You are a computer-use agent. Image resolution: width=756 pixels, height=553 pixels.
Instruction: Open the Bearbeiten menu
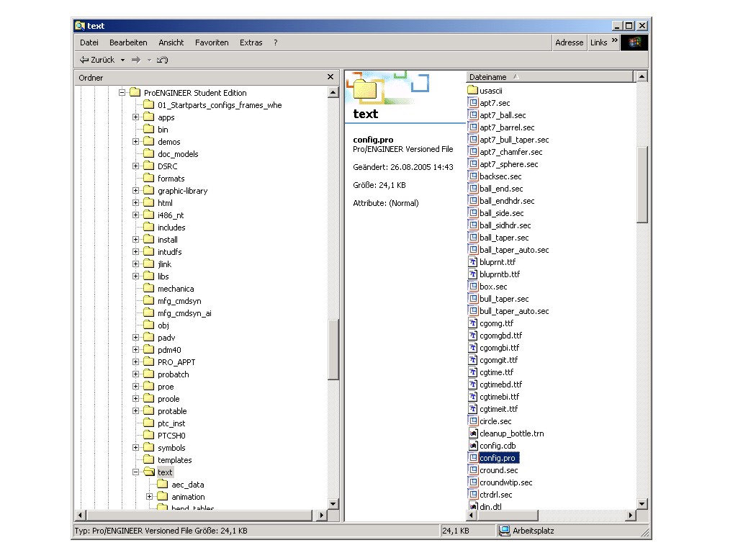click(x=128, y=42)
